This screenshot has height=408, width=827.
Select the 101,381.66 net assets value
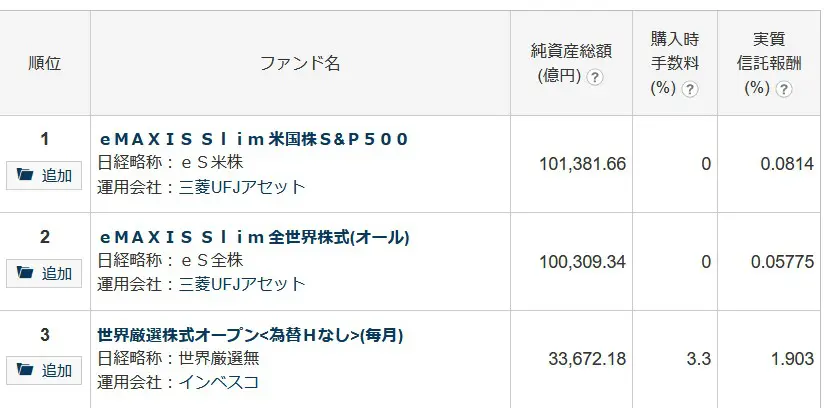coord(581,164)
